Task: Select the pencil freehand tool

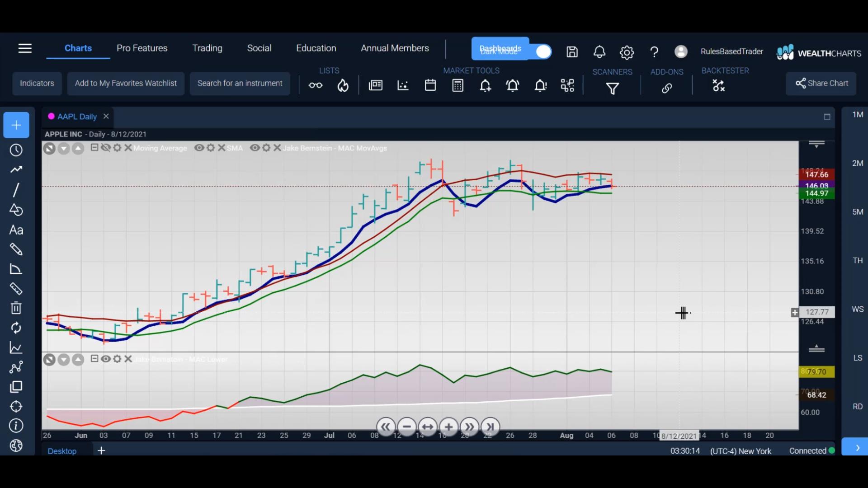Action: pyautogui.click(x=16, y=249)
